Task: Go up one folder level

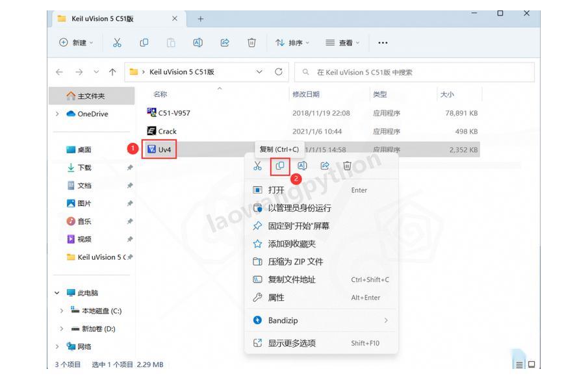Action: [112, 72]
